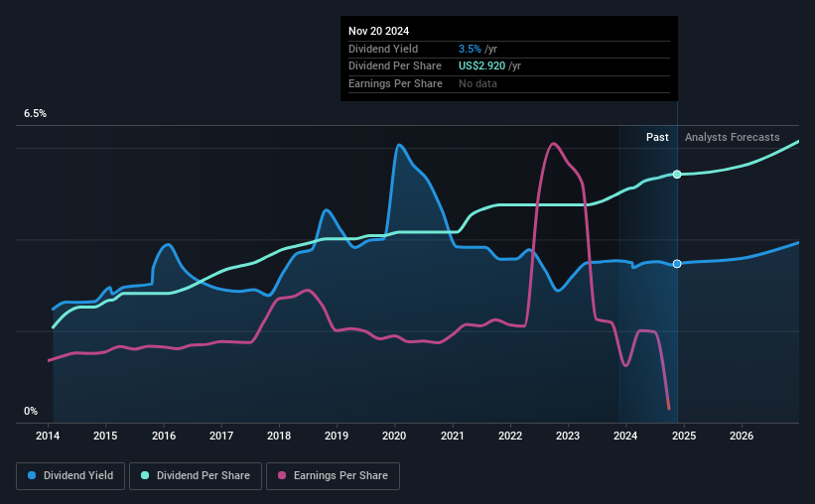This screenshot has height=504, width=815.
Task: Click the 0% y-axis label
Action: [x=31, y=411]
